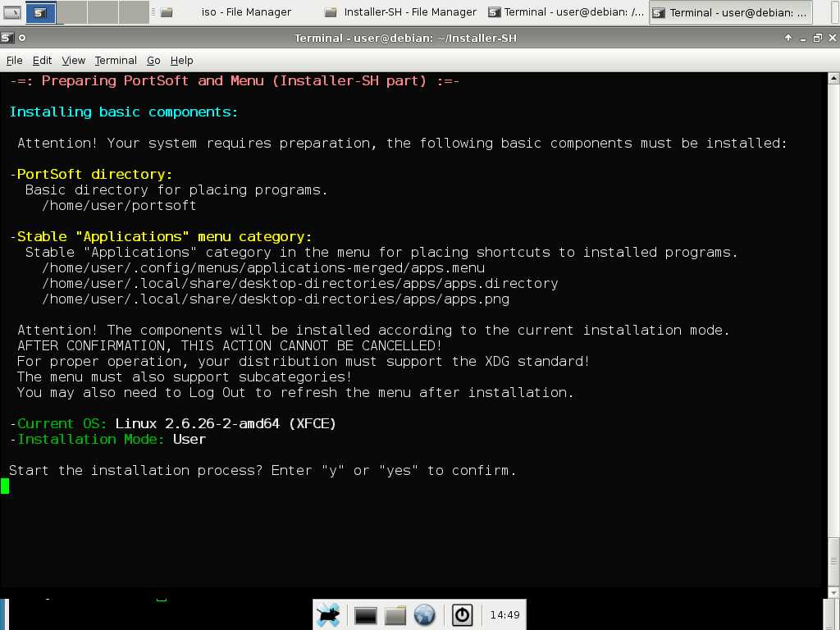Click 'AFTER CONFIRMATION, THIS ACTION CANNOT BE CANCELLED!' line
The width and height of the screenshot is (840, 630).
click(230, 346)
